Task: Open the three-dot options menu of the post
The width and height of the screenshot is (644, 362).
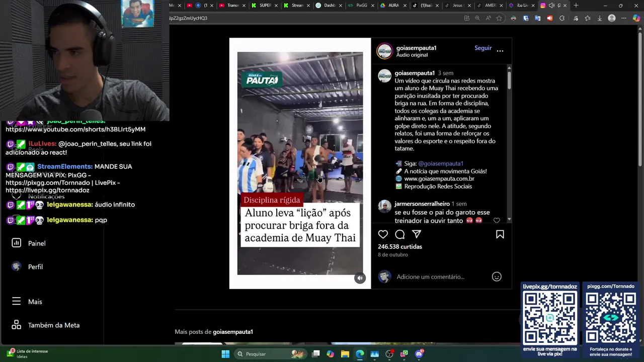Action: pyautogui.click(x=500, y=51)
